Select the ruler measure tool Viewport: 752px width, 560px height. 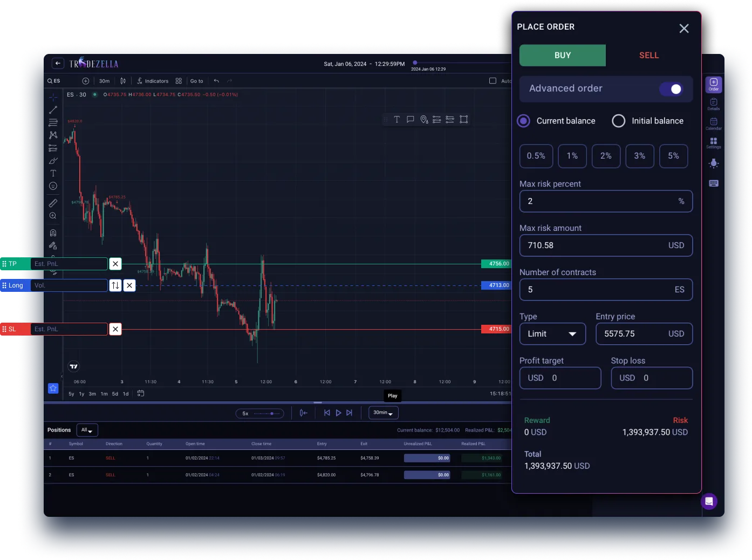click(53, 203)
